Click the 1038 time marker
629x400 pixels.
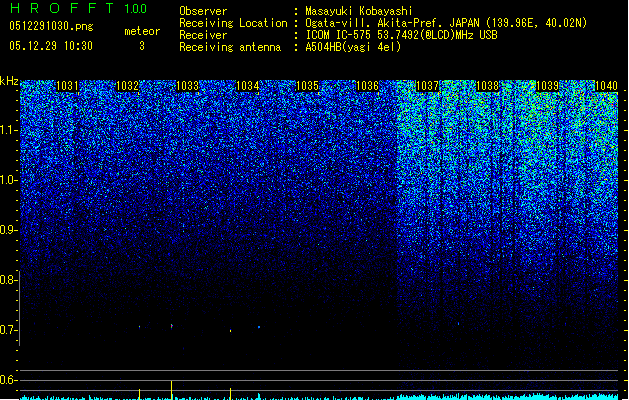coord(487,86)
